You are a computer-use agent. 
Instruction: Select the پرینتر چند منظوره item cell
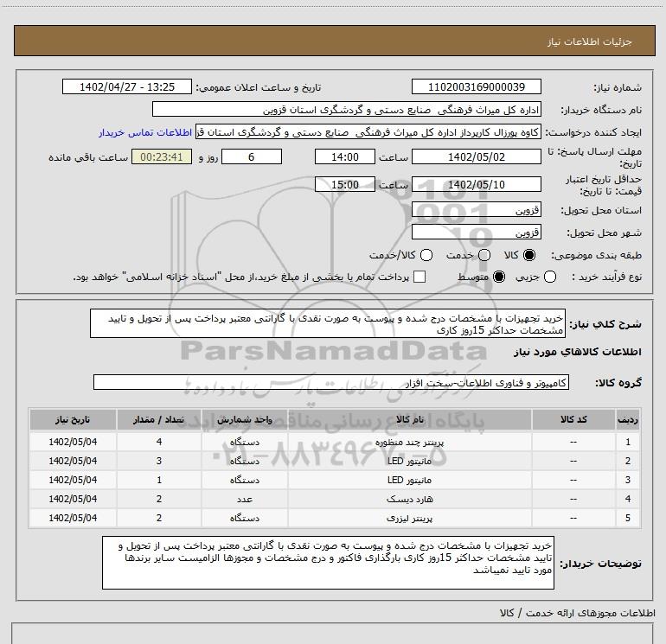[409, 442]
